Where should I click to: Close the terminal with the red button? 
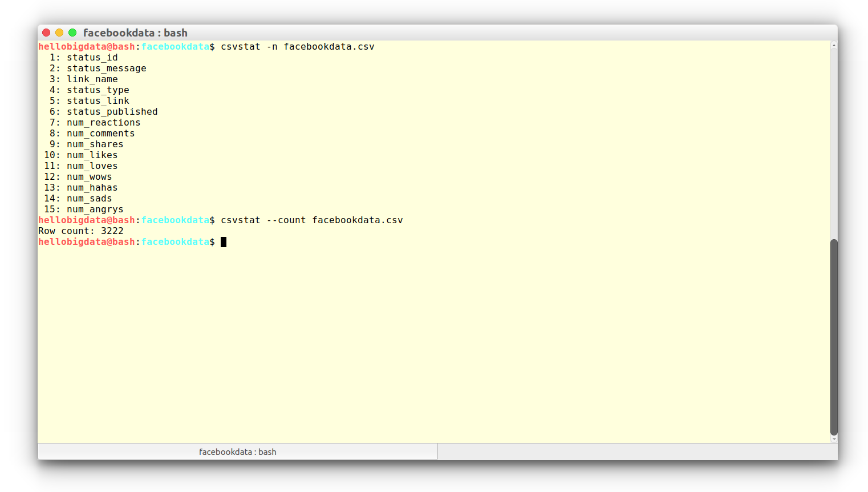pyautogui.click(x=46, y=33)
